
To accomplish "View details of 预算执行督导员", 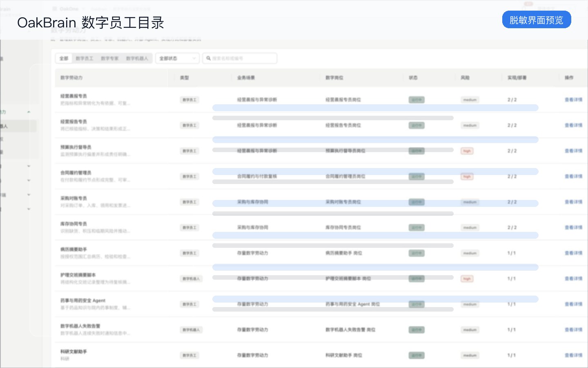I will click(574, 151).
